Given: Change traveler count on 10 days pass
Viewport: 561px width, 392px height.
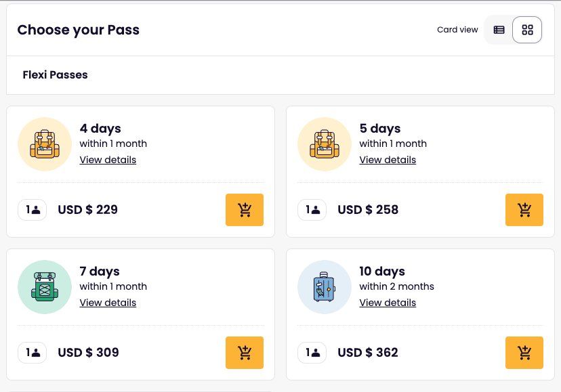Looking at the screenshot, I should tap(312, 353).
